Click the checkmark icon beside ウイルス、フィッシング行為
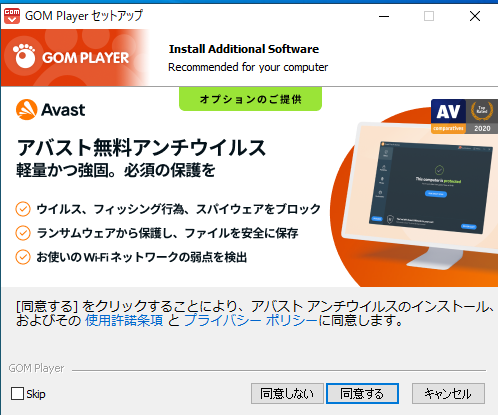Screen dimensions: 498x415 pos(23,209)
